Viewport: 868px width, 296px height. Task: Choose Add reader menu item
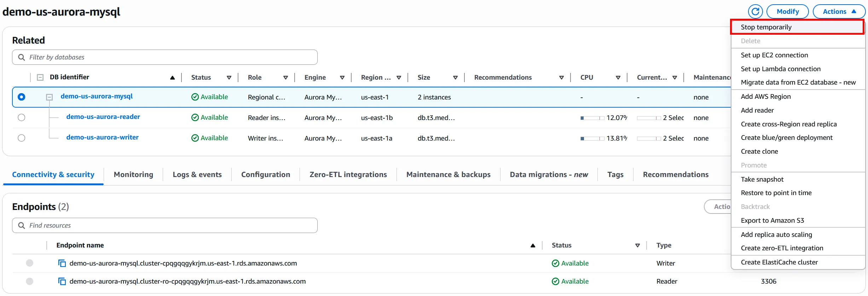[x=798, y=110]
